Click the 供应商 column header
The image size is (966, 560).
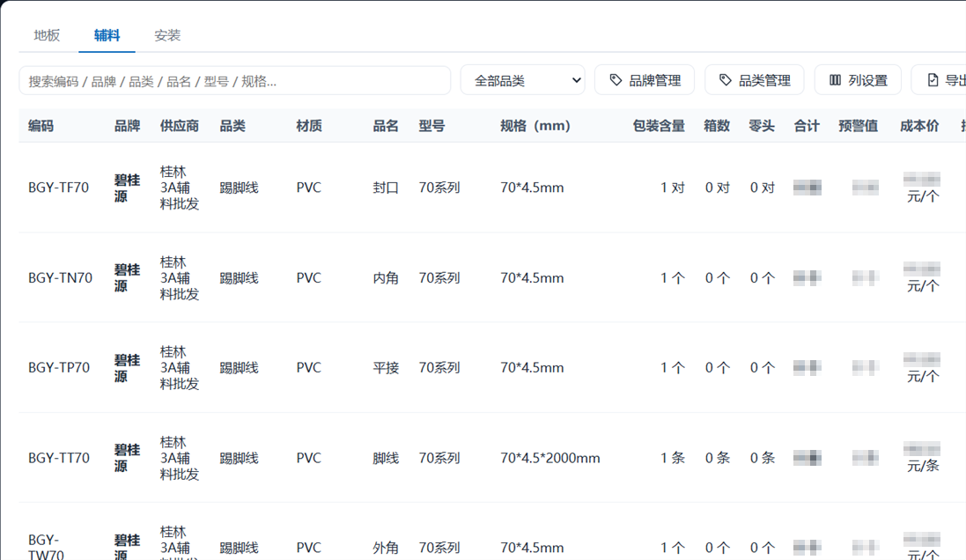coord(180,126)
